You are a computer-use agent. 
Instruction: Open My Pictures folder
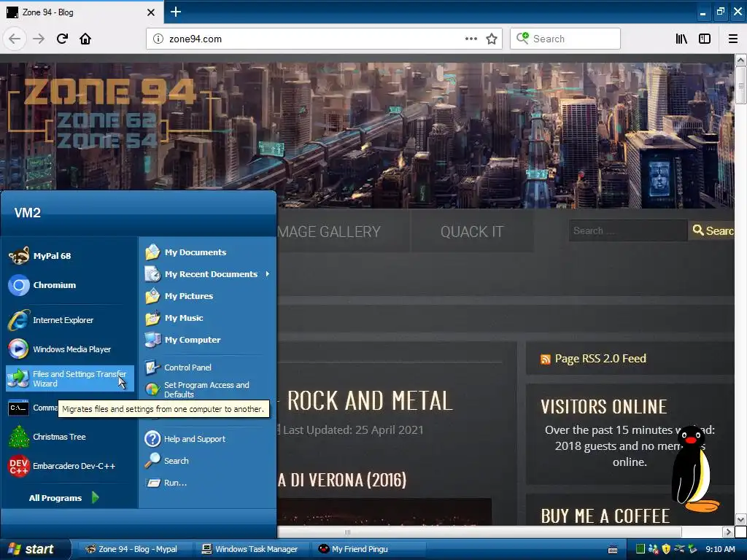[x=208, y=296]
